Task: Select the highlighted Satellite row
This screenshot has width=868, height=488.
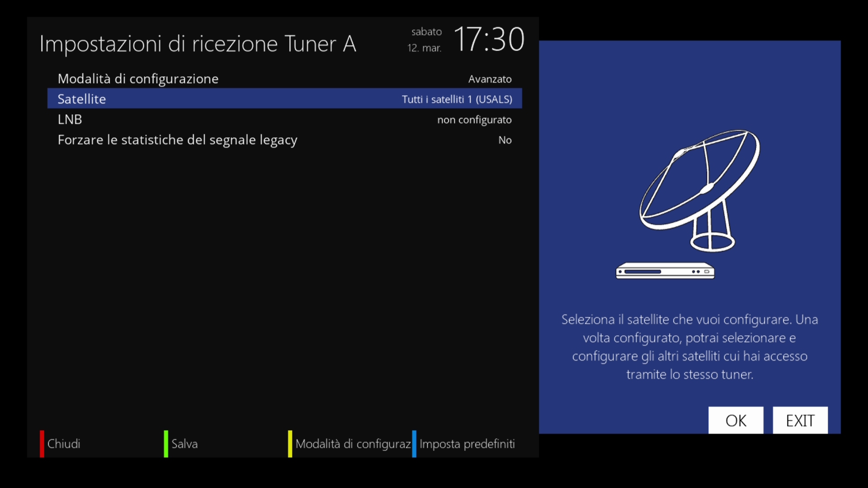Action: [285, 99]
